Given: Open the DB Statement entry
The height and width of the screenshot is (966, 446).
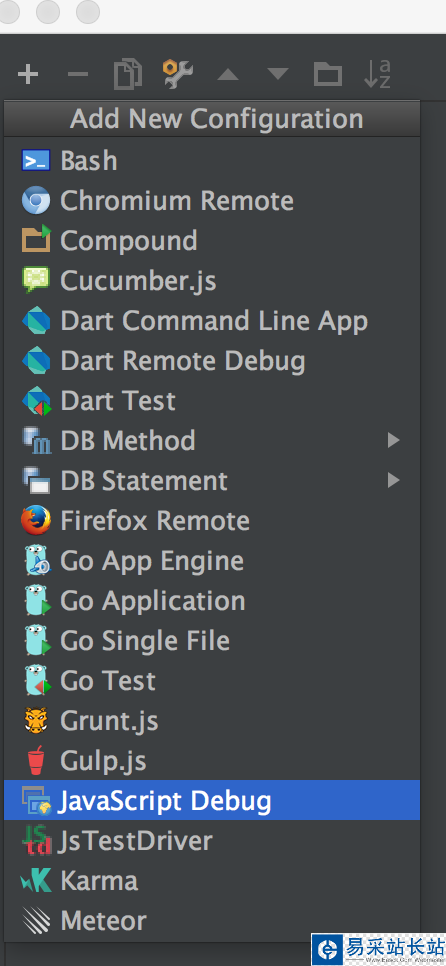Looking at the screenshot, I should pyautogui.click(x=212, y=481).
